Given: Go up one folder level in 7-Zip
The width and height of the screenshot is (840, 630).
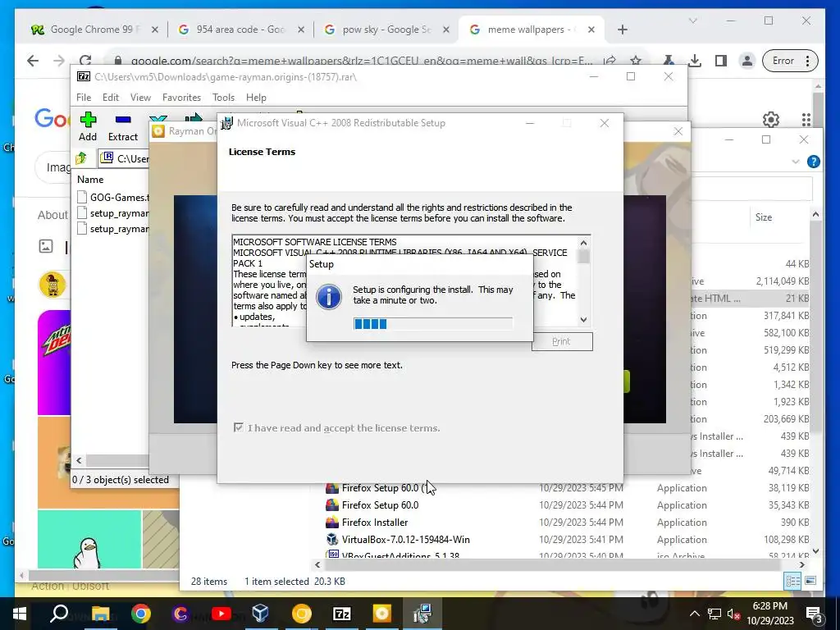Looking at the screenshot, I should click(81, 158).
